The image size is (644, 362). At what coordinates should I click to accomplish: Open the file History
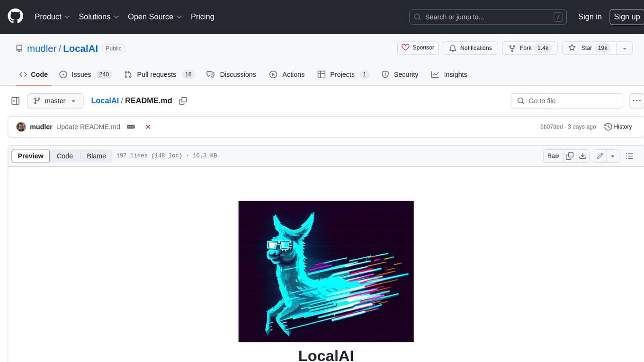(618, 127)
